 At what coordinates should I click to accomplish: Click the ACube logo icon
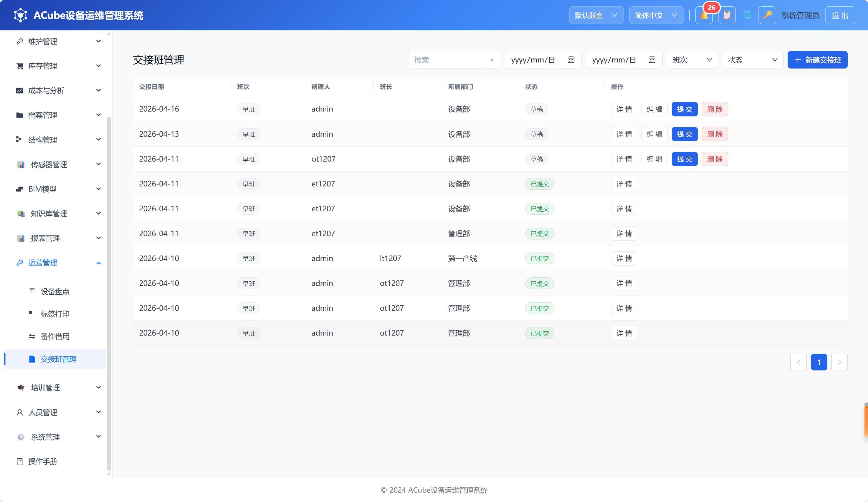click(x=20, y=15)
